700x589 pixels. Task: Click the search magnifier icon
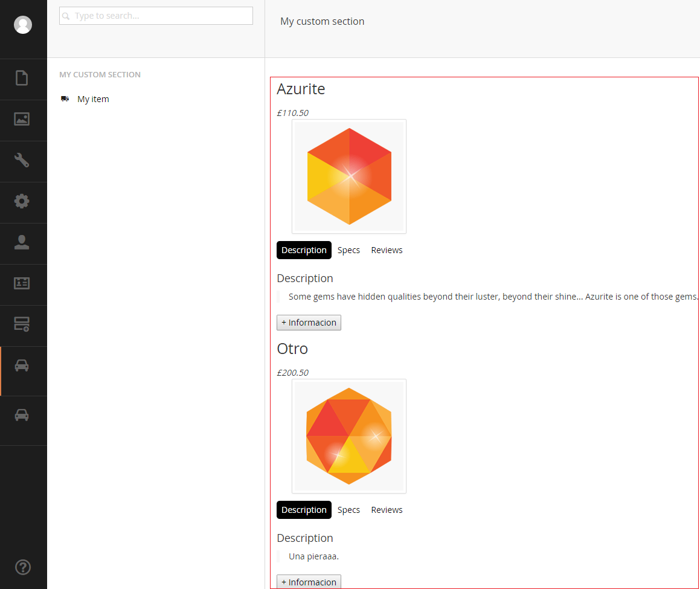[x=66, y=16]
